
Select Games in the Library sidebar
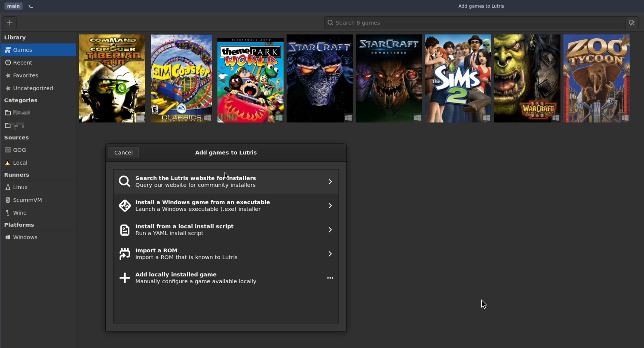(x=38, y=50)
